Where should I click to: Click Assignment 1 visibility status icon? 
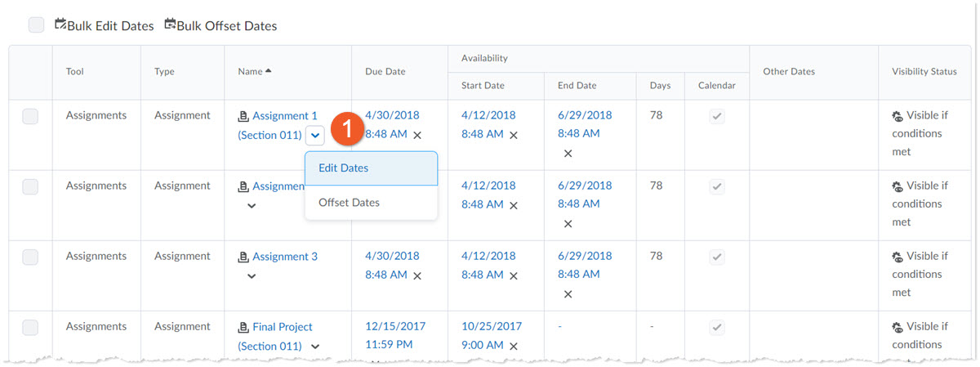(x=898, y=116)
